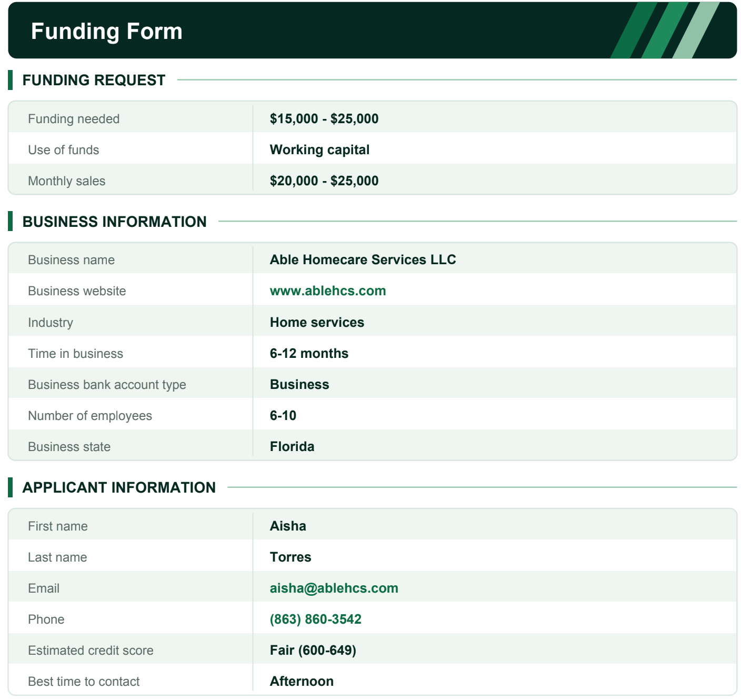Screen dimensions: 741x700
Task: Click the phone number (863) 860-3542
Action: [x=316, y=619]
